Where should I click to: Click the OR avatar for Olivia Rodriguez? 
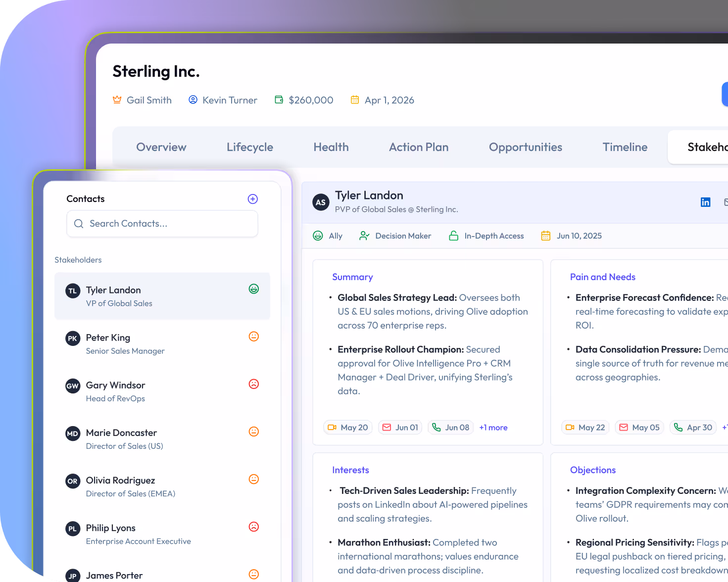coord(73,481)
